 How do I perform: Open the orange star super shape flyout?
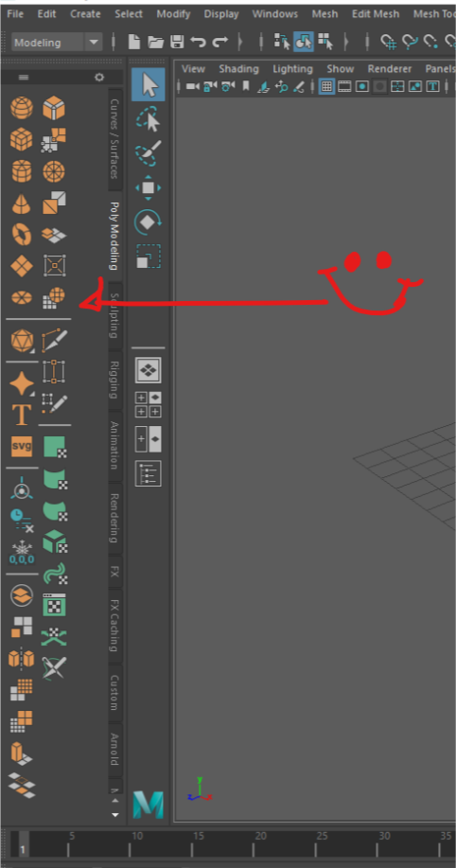tap(22, 383)
